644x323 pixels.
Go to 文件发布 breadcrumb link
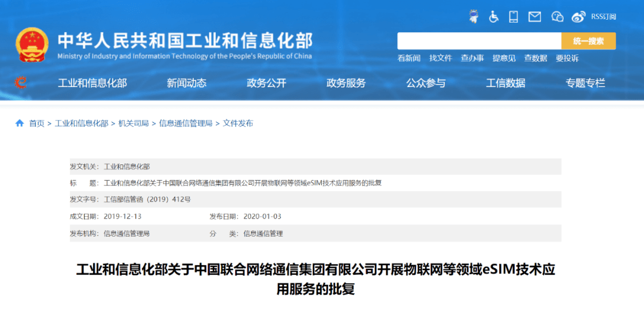pyautogui.click(x=238, y=123)
